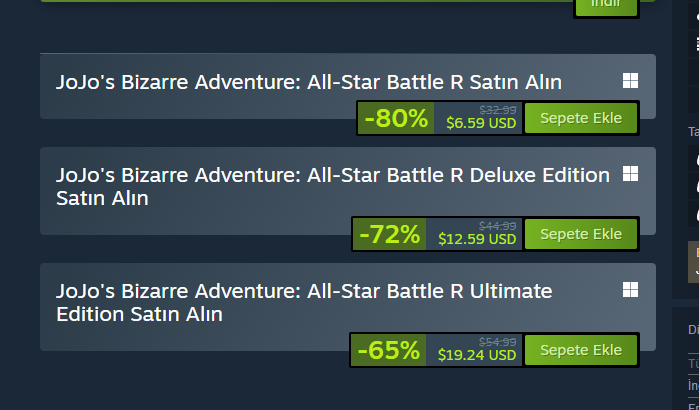Viewport: 699px width, 410px height.
Task: Click the All-Star Battle R Satın Alın title
Action: click(309, 81)
